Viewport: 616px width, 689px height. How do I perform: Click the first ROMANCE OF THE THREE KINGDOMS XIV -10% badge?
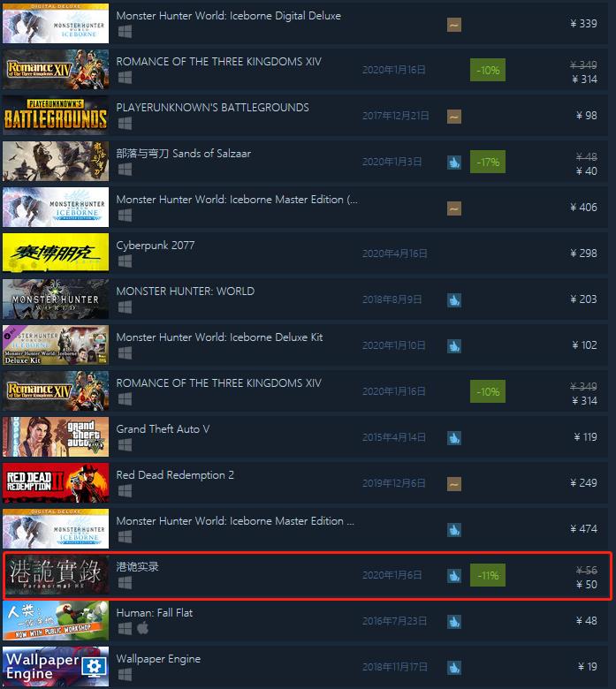pyautogui.click(x=488, y=70)
